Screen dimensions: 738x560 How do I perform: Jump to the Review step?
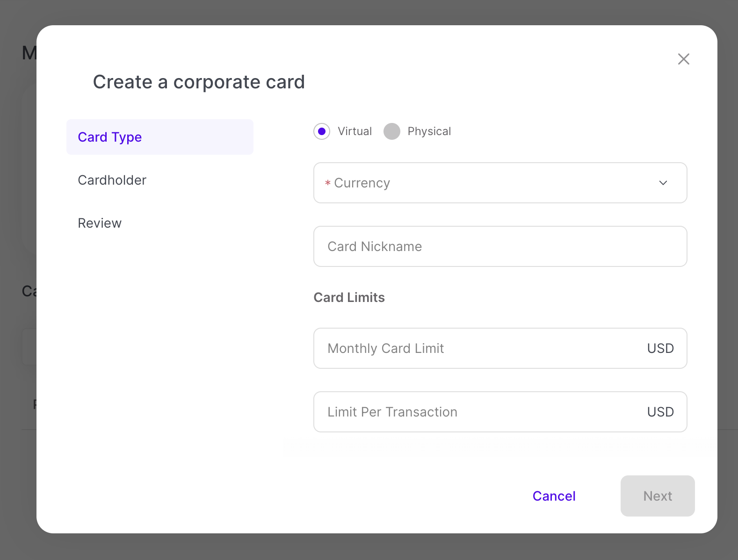tap(100, 223)
